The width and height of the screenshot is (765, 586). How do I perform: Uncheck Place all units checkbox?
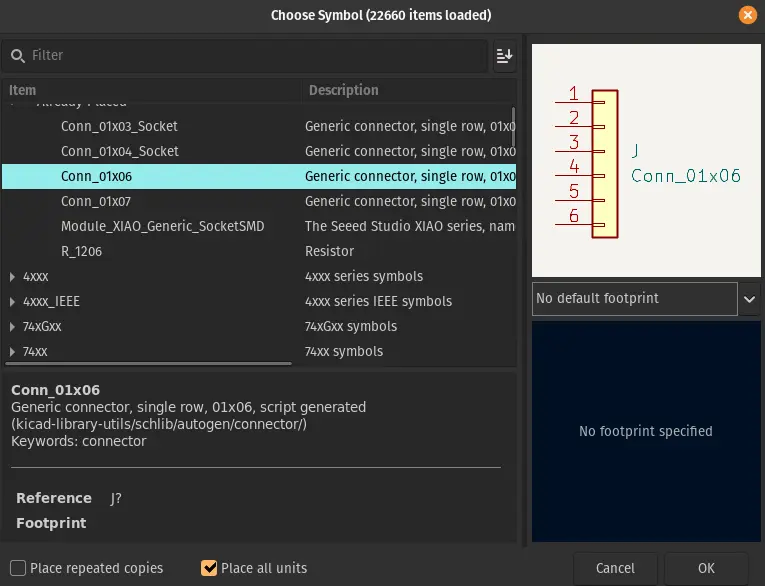tap(209, 568)
